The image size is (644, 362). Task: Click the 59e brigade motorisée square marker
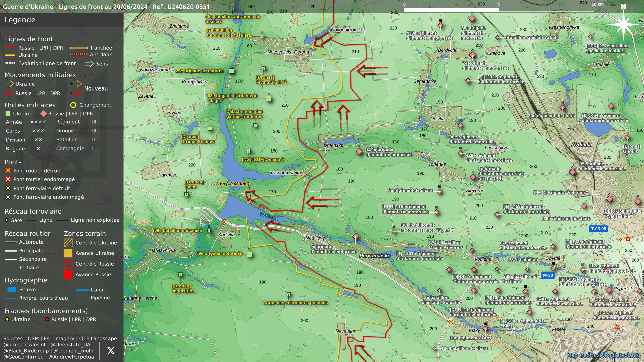tap(249, 254)
